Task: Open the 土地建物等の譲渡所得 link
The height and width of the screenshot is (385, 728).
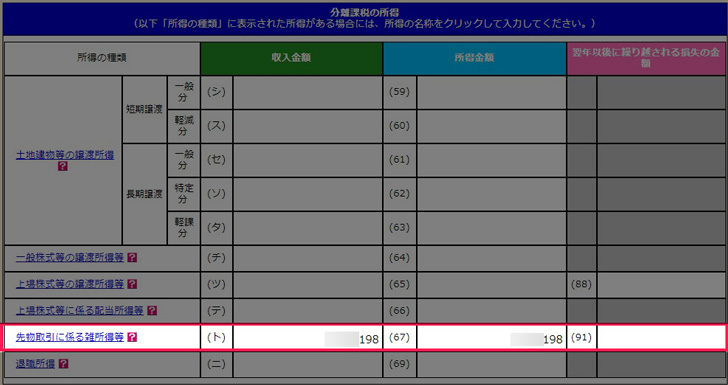Action: click(65, 155)
